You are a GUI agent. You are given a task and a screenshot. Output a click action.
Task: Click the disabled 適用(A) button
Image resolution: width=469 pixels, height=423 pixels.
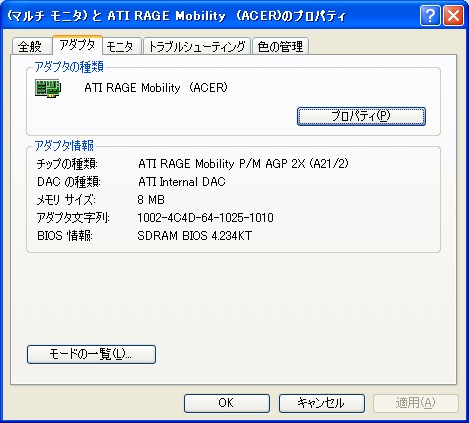click(416, 403)
